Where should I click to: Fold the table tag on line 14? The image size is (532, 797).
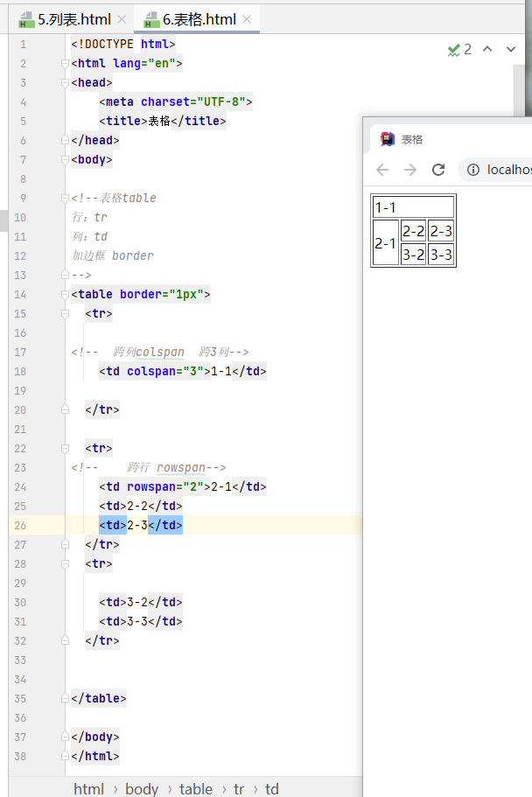point(65,294)
